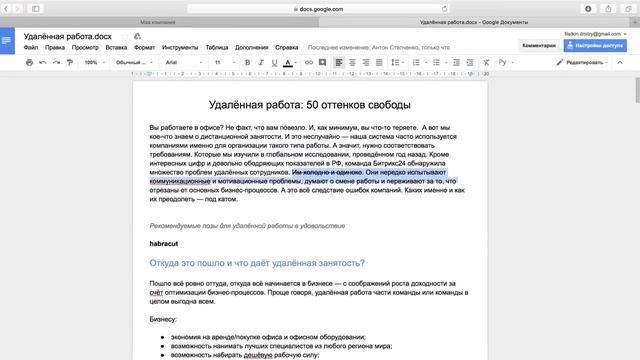
Task: Open the Редактировать mode dropdown
Action: pyautogui.click(x=582, y=62)
